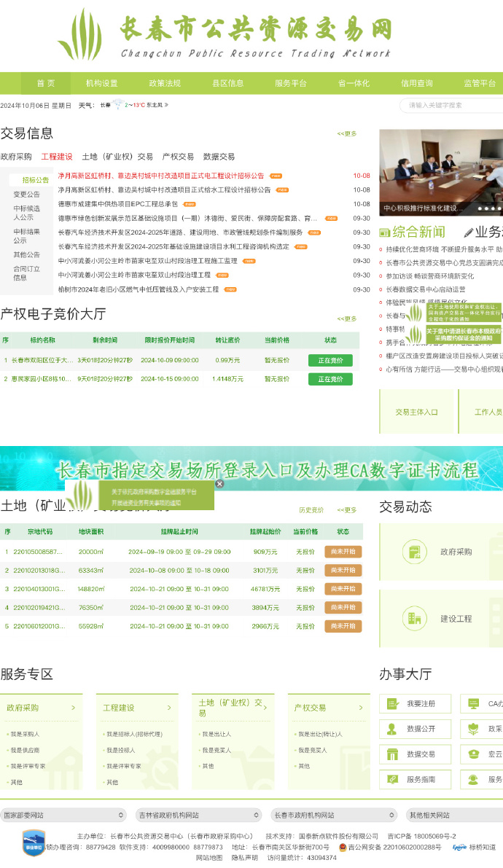
Task: Open the 机构设置 menu
Action: tap(102, 83)
